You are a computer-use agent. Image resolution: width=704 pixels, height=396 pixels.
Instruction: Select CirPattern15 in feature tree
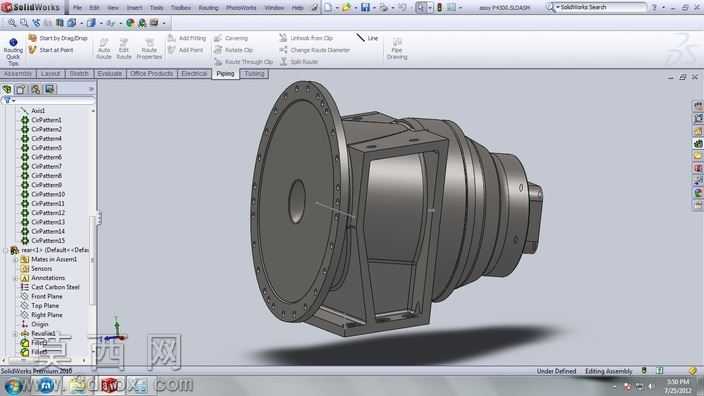point(48,241)
